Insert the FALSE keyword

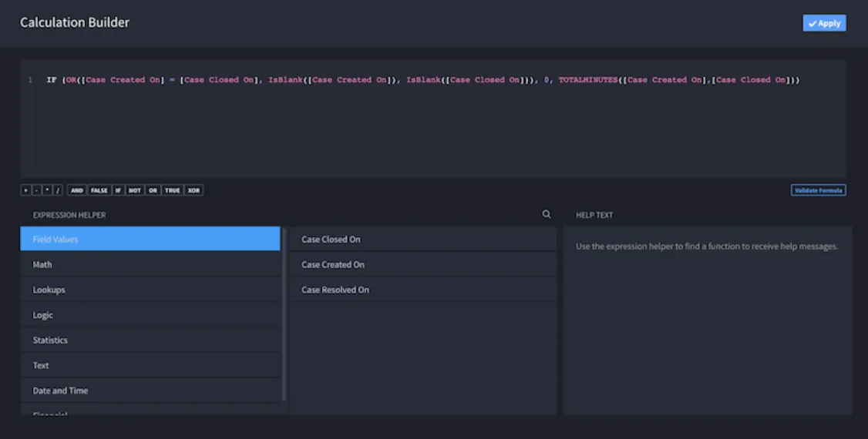99,190
